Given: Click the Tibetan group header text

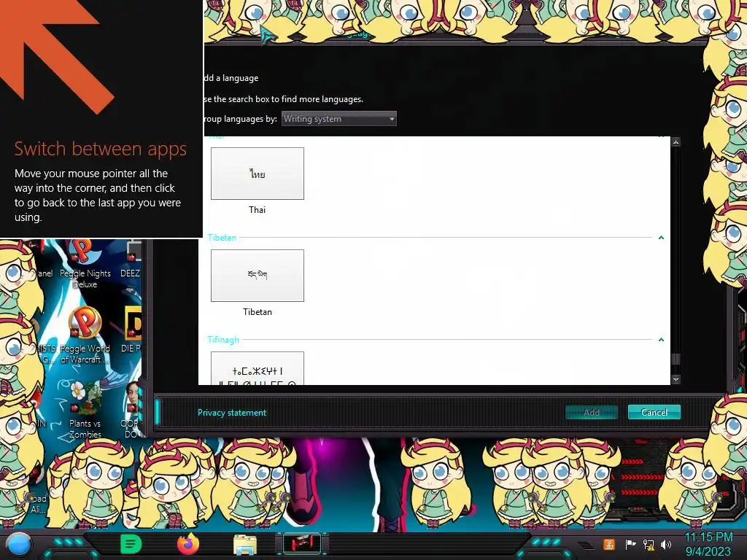Looking at the screenshot, I should tap(222, 237).
